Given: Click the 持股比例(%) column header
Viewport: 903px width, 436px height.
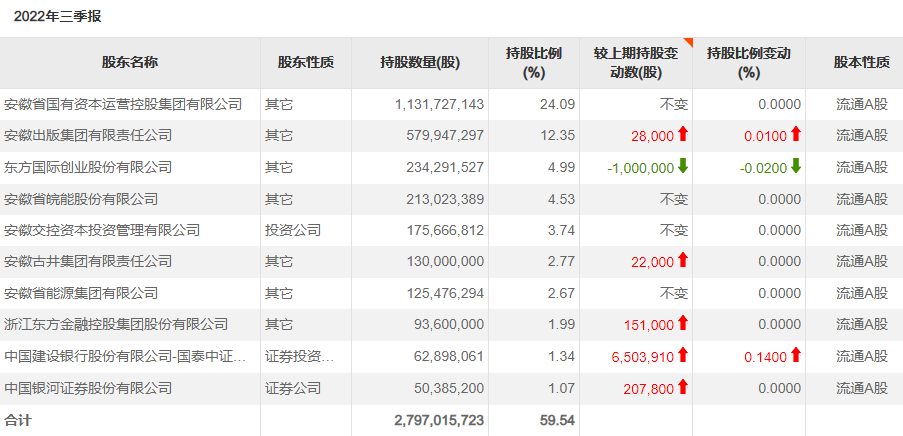Looking at the screenshot, I should tap(534, 63).
